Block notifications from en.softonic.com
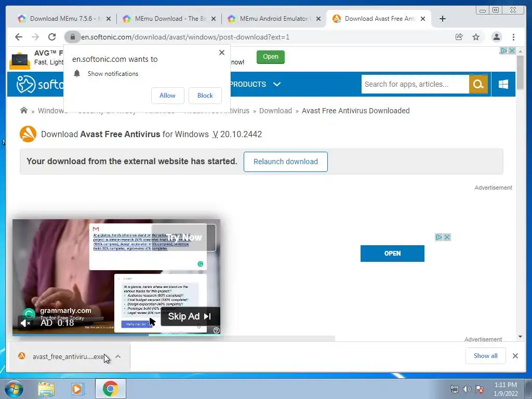The height and width of the screenshot is (399, 532). [205, 96]
